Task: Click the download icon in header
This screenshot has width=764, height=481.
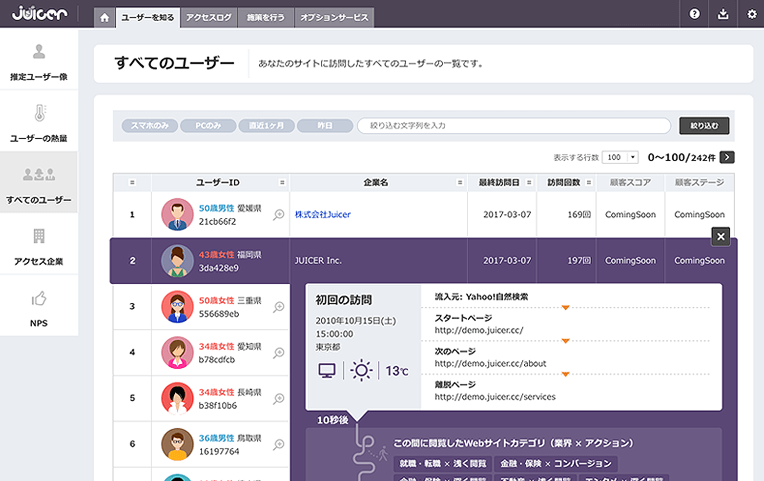Action: [x=723, y=14]
